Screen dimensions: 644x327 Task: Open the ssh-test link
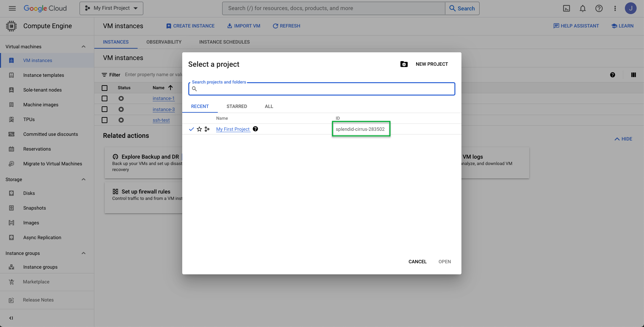point(161,120)
